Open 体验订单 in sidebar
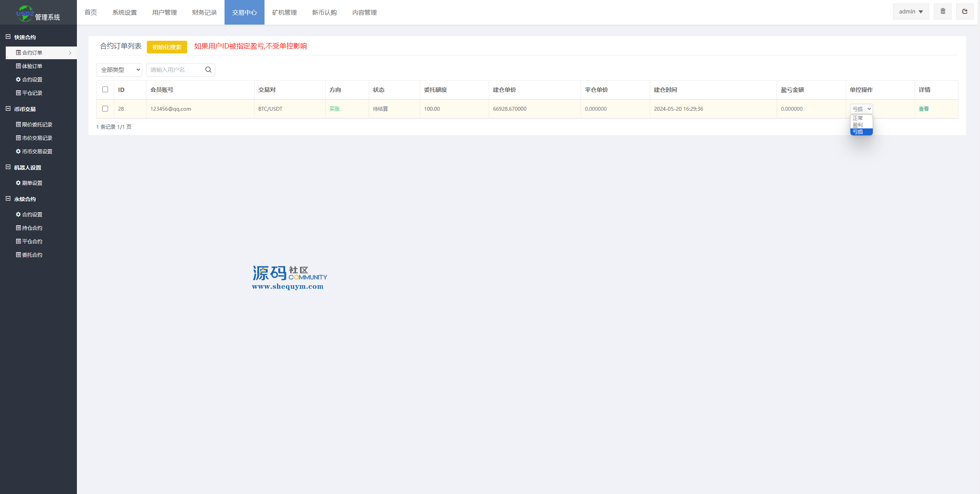Screen dimensions: 980x494 click(x=29, y=66)
